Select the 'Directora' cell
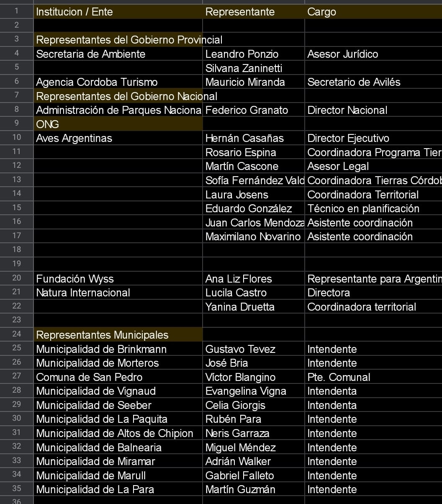The image size is (442, 504). tap(373, 293)
